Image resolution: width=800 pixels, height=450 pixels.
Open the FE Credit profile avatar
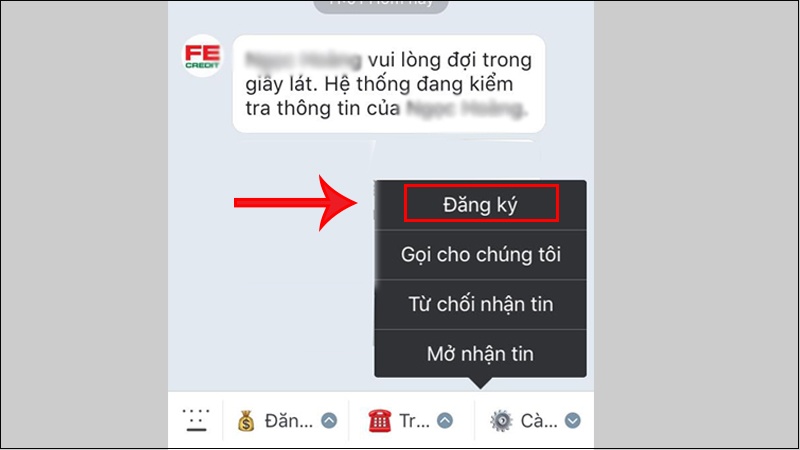pyautogui.click(x=203, y=56)
